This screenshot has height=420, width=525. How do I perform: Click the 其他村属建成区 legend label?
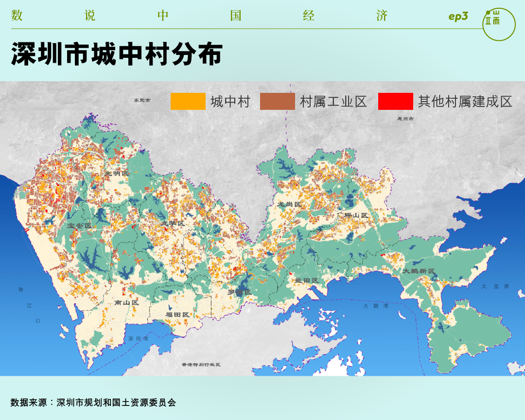coord(465,102)
